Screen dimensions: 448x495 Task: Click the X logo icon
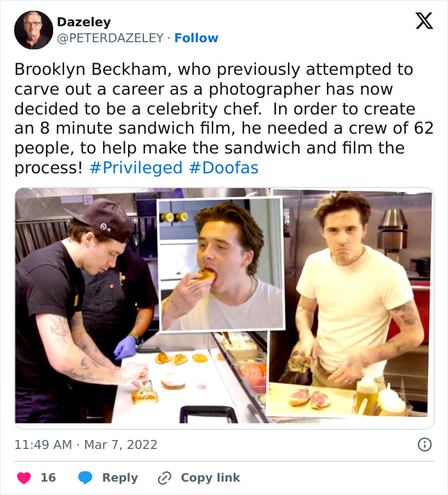tap(424, 21)
